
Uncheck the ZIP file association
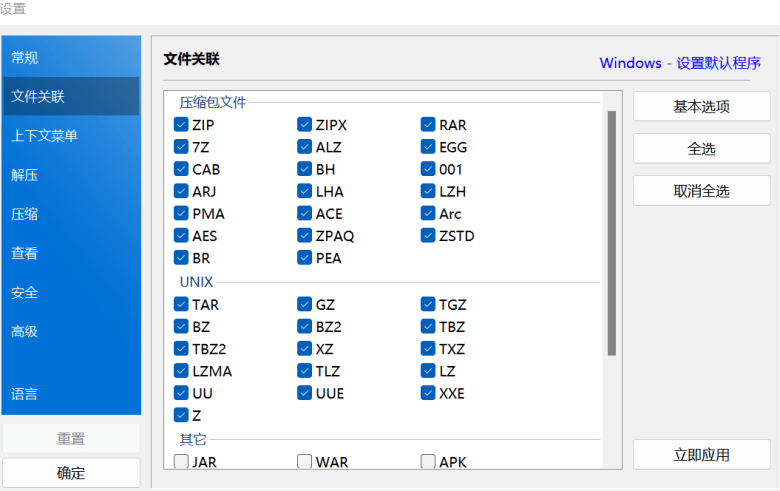[181, 124]
